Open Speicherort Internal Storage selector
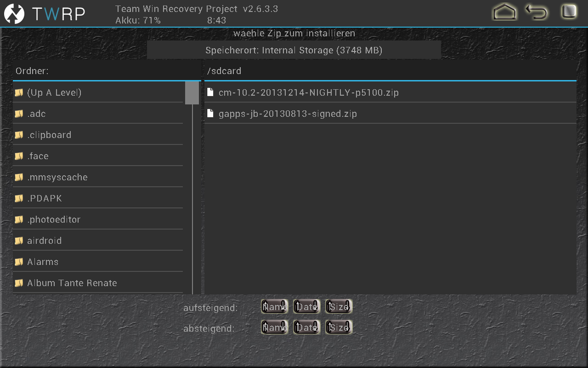 tap(294, 50)
